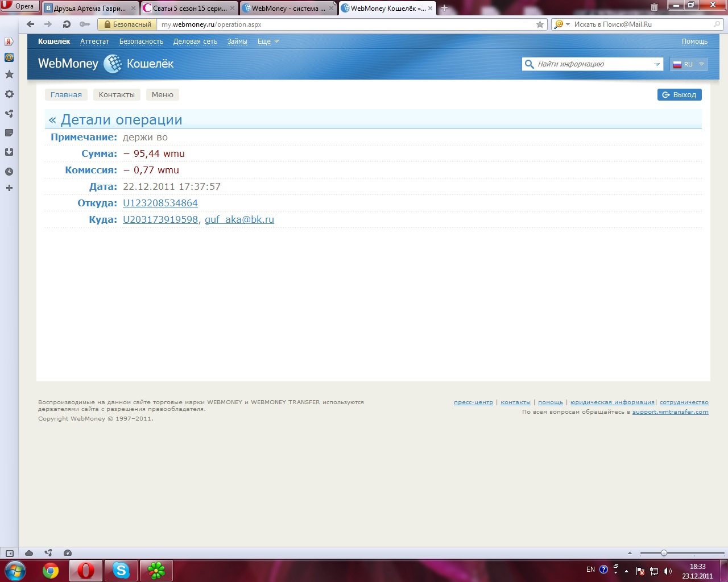The image size is (728, 582).
Task: Click the magnifier icon in browser search box
Action: [x=717, y=24]
